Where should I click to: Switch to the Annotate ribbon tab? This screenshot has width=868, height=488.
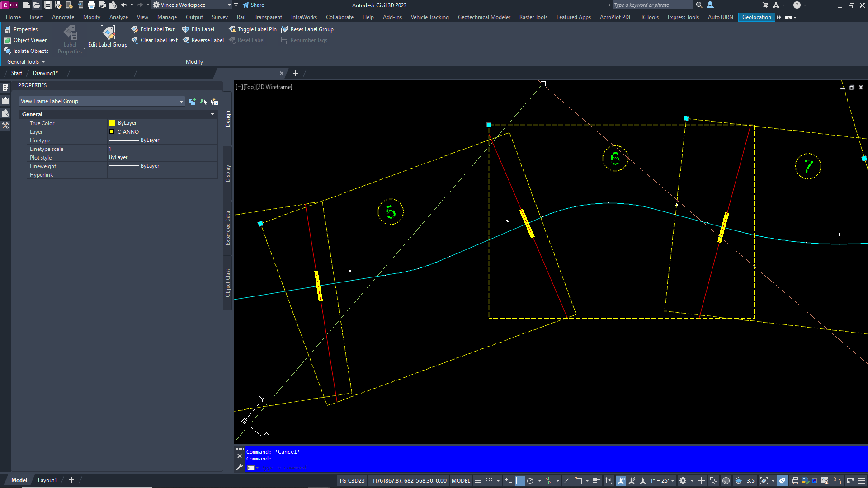click(x=63, y=17)
